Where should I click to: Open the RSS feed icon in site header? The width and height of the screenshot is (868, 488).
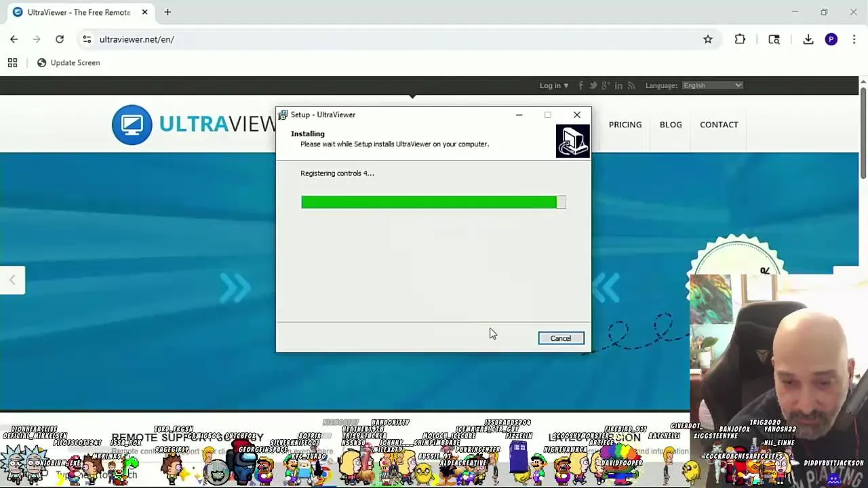pyautogui.click(x=631, y=85)
